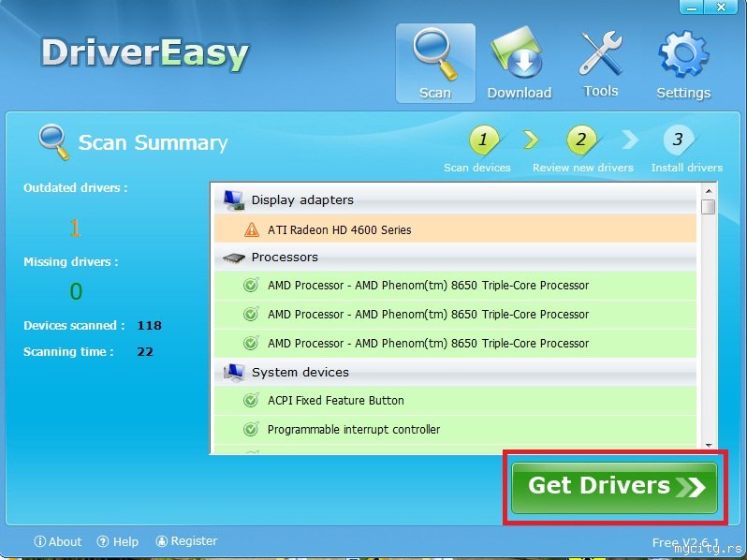747x560 pixels.
Task: Click the devices scanned value 118
Action: click(150, 326)
